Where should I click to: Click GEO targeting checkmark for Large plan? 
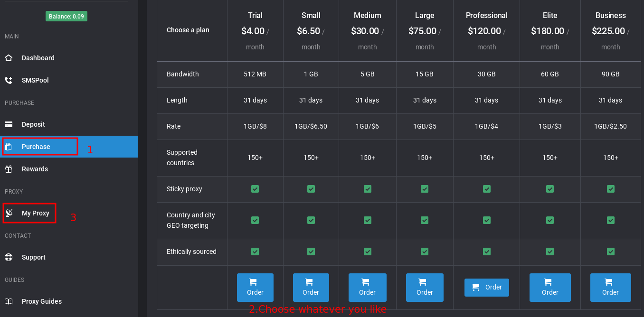pos(425,220)
